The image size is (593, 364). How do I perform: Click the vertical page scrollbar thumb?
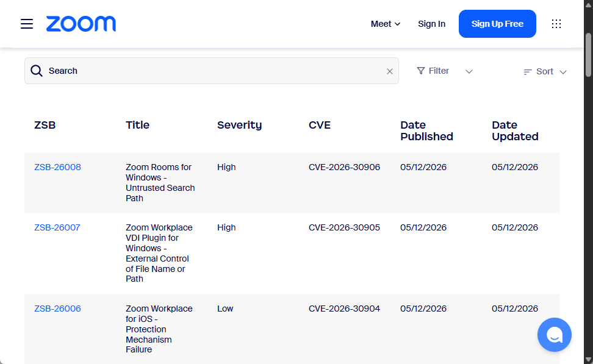pos(588,55)
